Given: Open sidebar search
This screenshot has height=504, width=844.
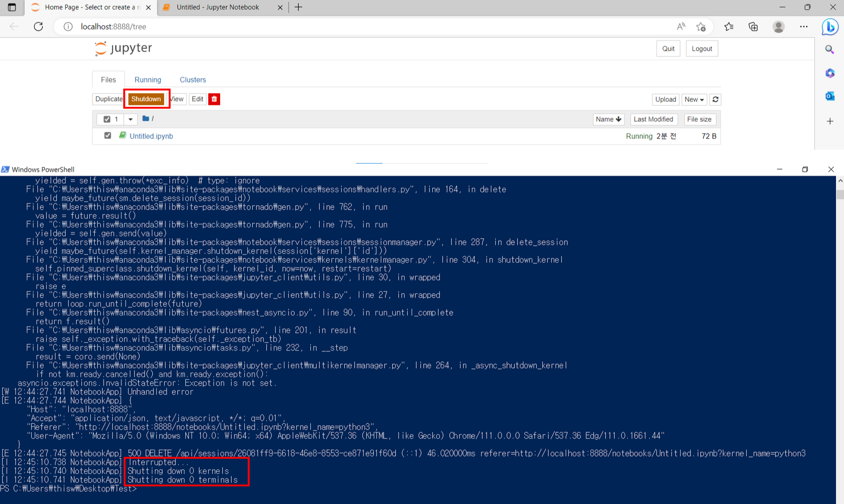Looking at the screenshot, I should click(x=830, y=50).
